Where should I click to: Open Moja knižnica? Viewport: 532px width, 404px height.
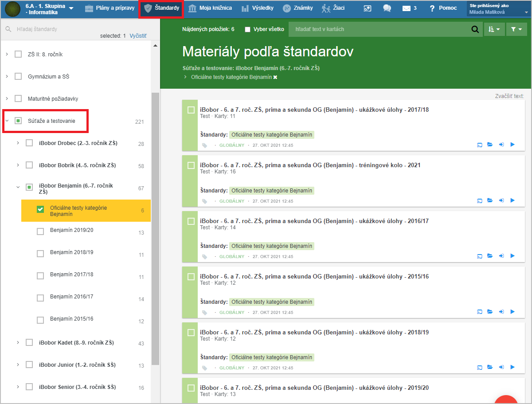(210, 8)
